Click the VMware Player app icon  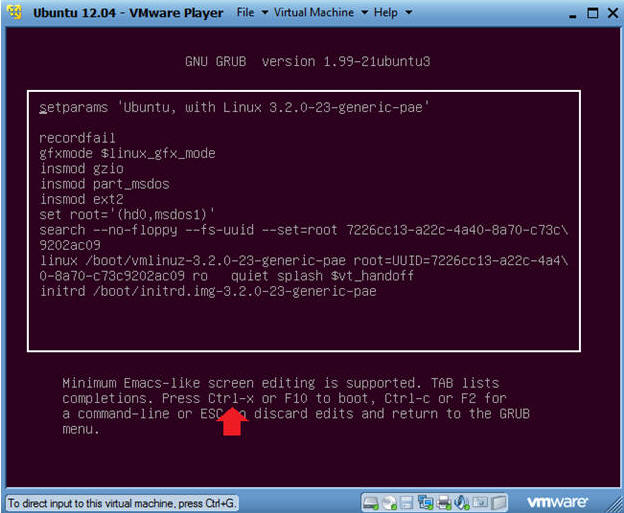point(15,12)
